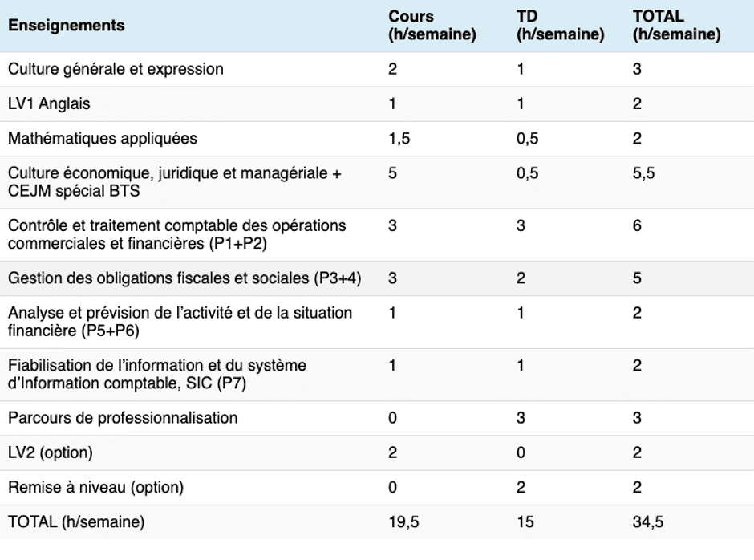Select the 1,5 Cours value for Mathématiques

(x=399, y=139)
